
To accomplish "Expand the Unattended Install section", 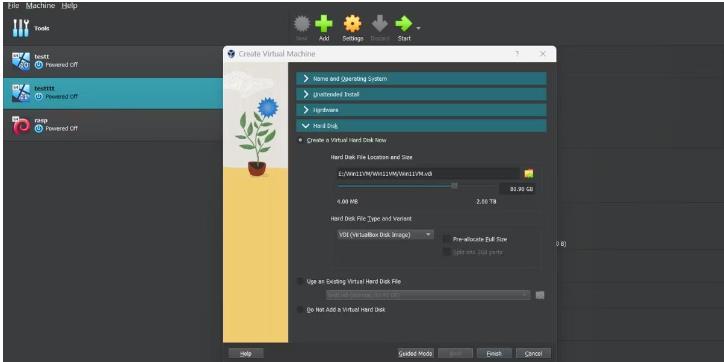I will 421,94.
